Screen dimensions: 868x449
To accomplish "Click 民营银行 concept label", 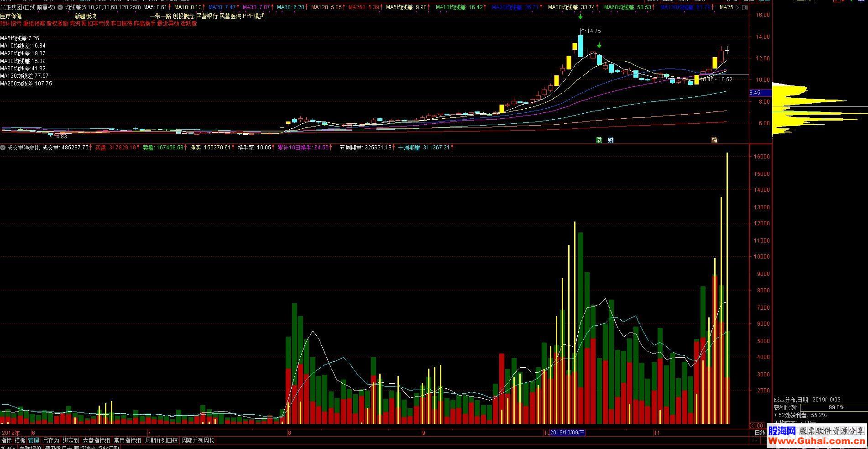I will (207, 16).
